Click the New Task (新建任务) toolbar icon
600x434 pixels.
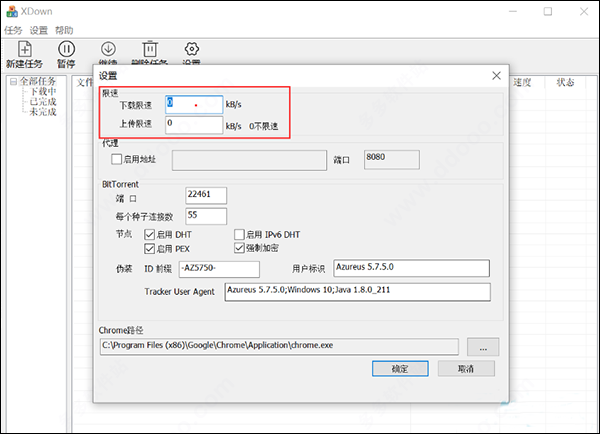pos(24,49)
